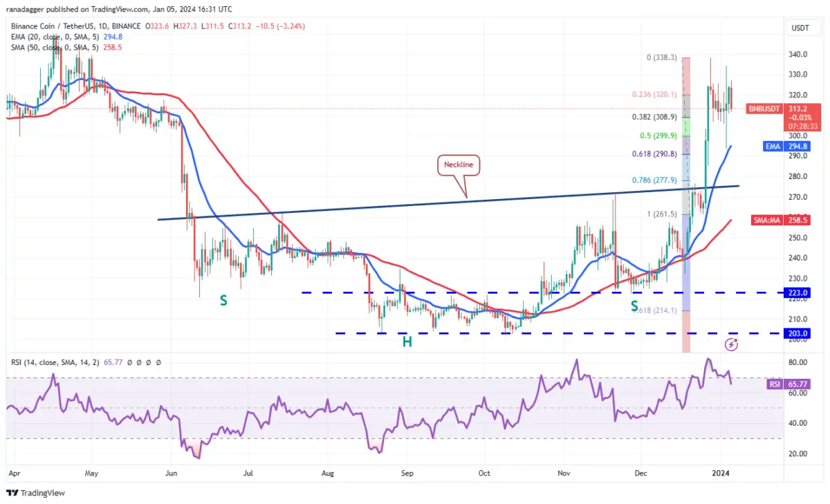This screenshot has width=830, height=504.
Task: Click the Apr date on time axis
Action: coord(15,474)
